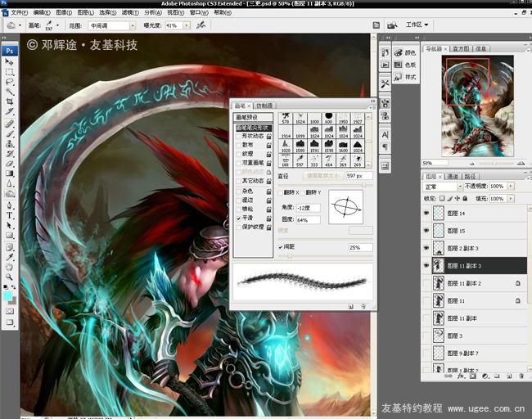This screenshot has width=532, height=419.
Task: Uncheck the 间距 spacing checkbox
Action: coord(280,247)
